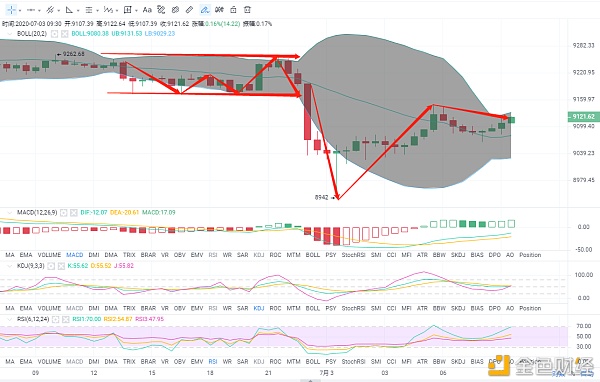Image resolution: width=600 pixels, height=382 pixels.
Task: Open KDJ(9,3,3) indicator settings icon
Action: [x=51, y=266]
